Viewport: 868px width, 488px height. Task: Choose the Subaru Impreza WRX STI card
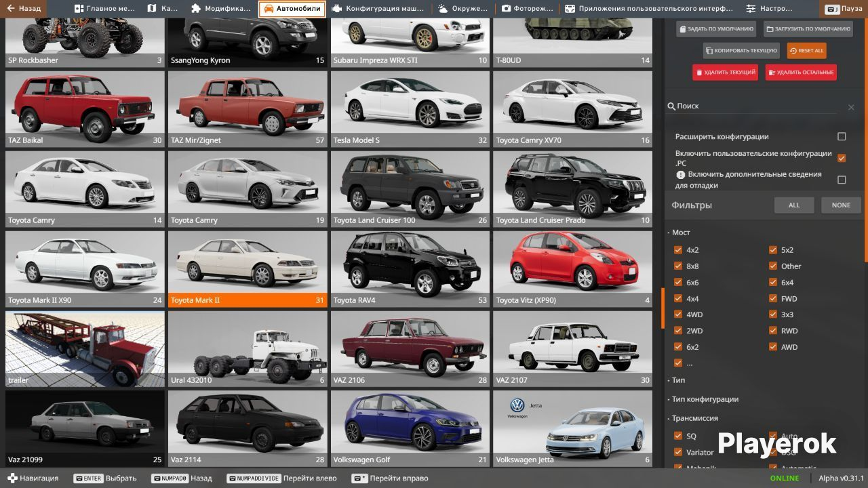(410, 42)
